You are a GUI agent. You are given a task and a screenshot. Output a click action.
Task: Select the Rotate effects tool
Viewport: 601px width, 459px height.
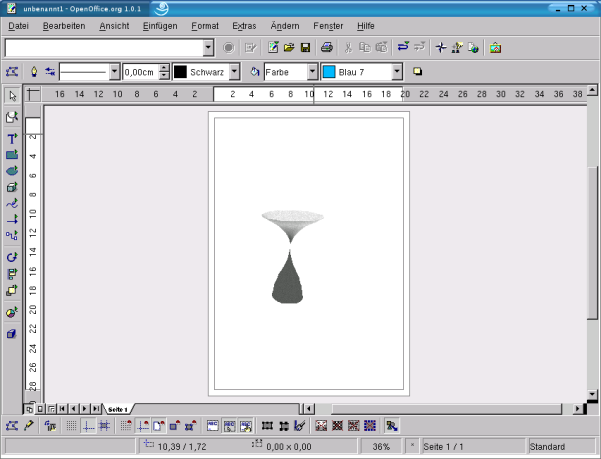(12, 257)
